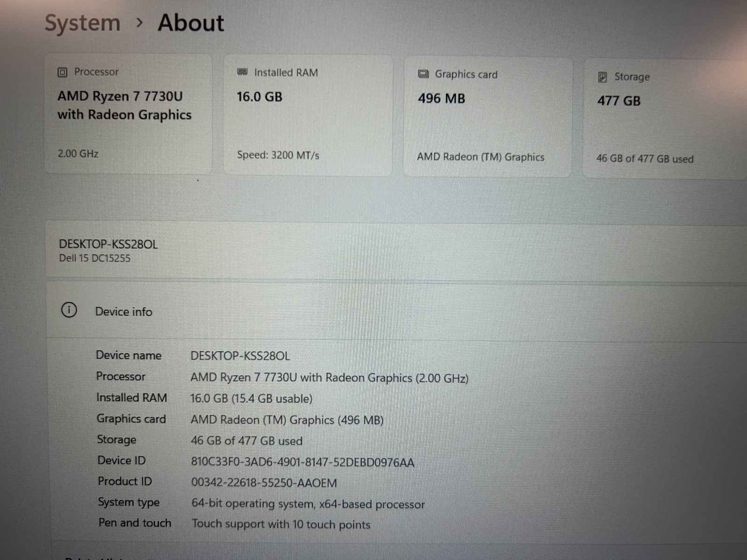
Task: Select the Device name label
Action: (129, 355)
